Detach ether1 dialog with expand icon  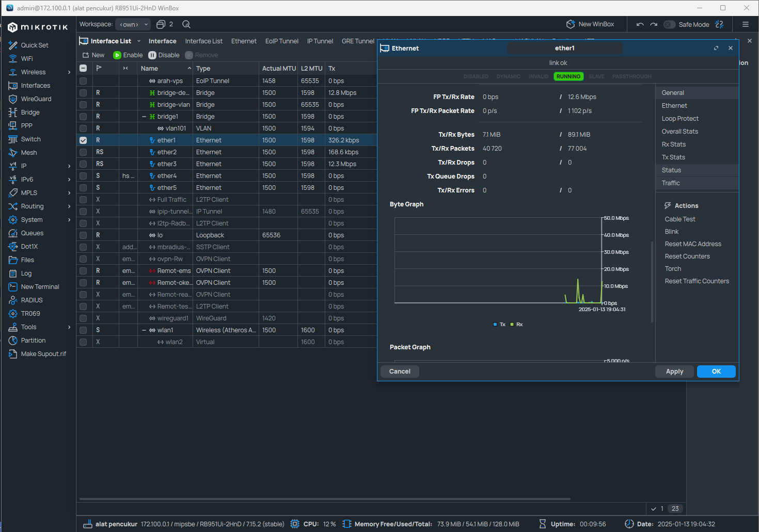pos(716,48)
